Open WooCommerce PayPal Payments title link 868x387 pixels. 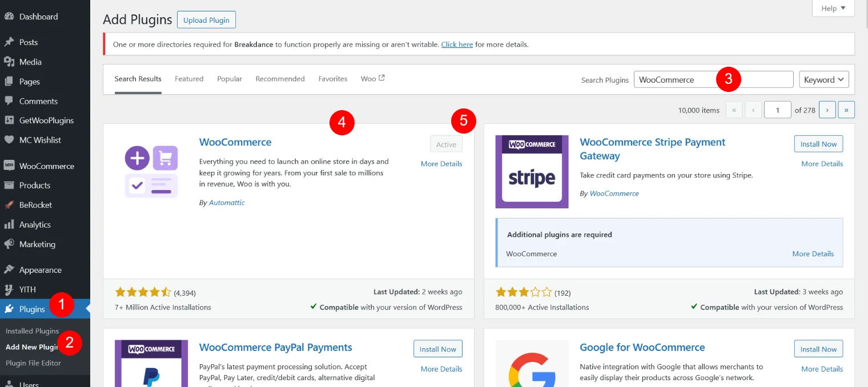coord(276,348)
